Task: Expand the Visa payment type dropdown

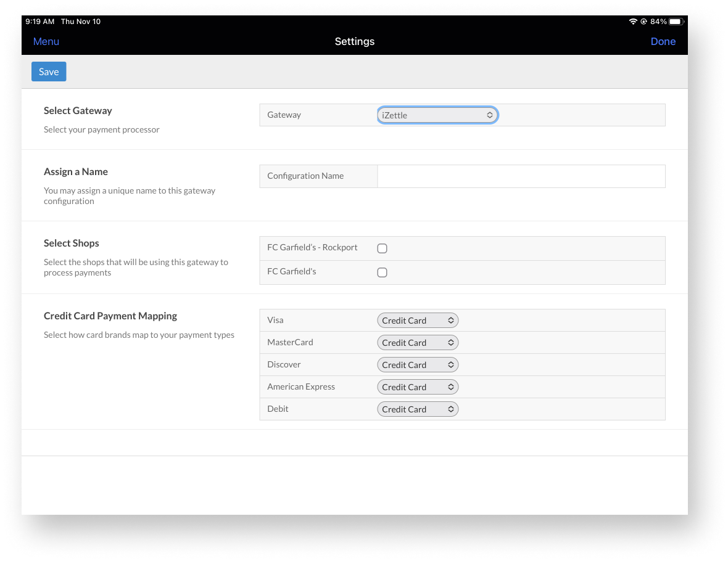Action: click(418, 321)
